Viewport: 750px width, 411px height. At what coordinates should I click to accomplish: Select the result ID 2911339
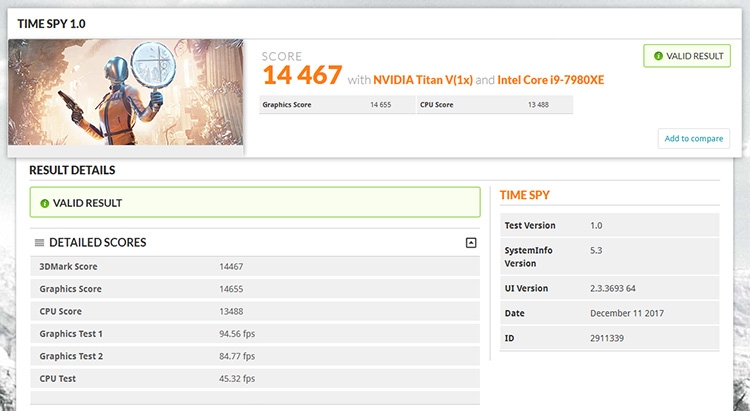pos(607,338)
